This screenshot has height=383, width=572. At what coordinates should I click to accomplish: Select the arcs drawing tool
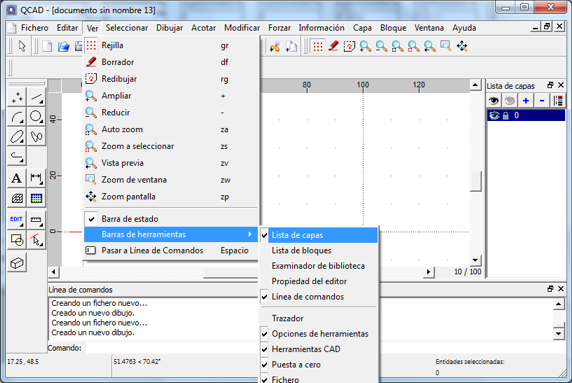(17, 117)
